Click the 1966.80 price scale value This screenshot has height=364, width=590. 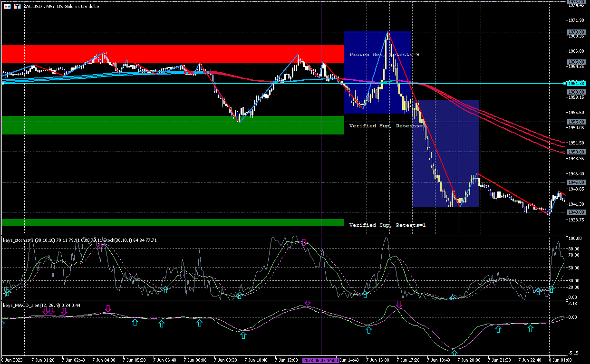(576, 51)
